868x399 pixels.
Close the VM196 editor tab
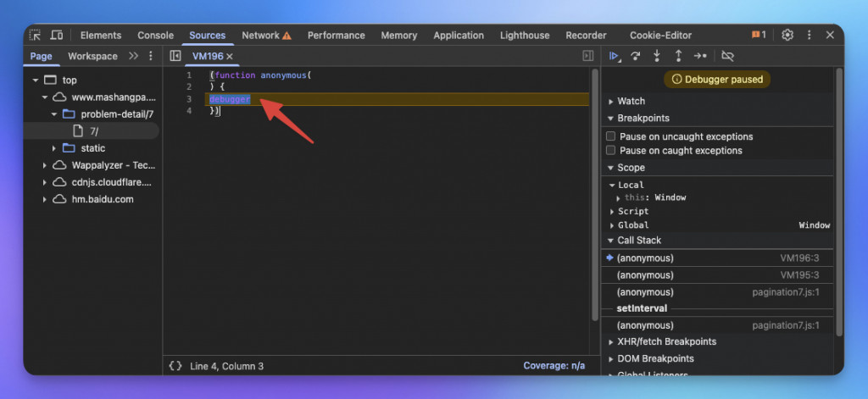(x=230, y=57)
